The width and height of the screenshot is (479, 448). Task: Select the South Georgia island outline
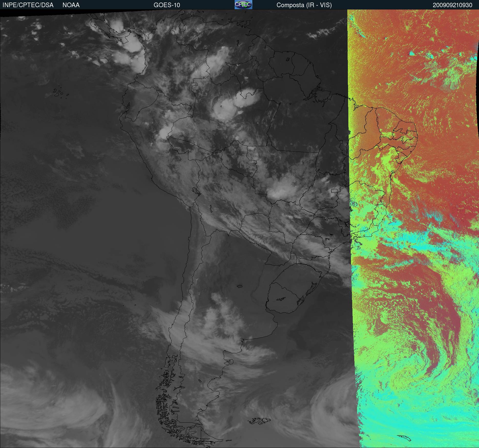click(x=404, y=438)
